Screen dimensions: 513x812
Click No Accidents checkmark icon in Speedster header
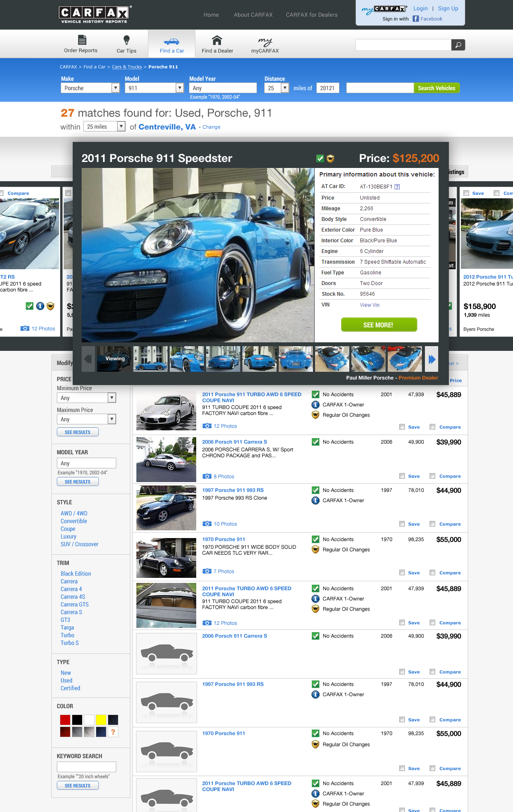pos(320,159)
